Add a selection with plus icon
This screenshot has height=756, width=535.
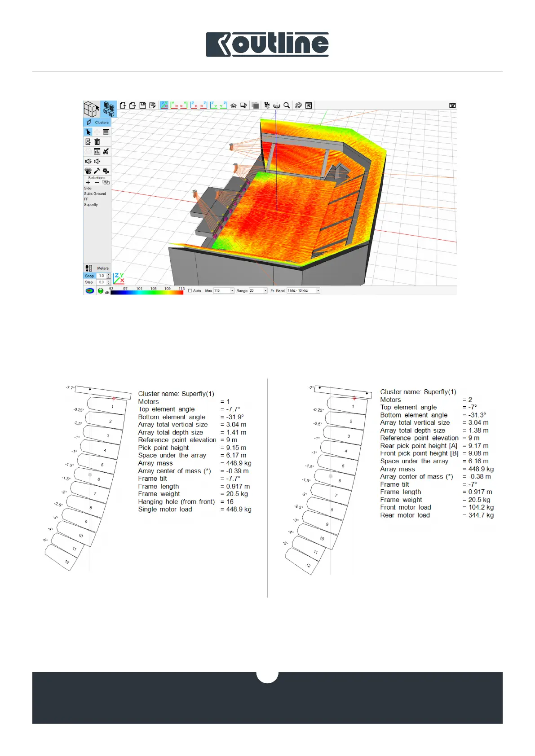(88, 183)
